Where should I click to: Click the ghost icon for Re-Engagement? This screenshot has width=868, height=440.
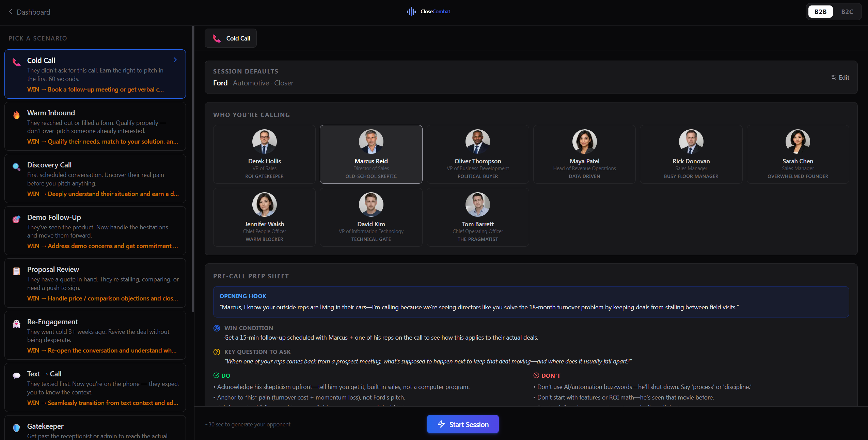point(16,324)
